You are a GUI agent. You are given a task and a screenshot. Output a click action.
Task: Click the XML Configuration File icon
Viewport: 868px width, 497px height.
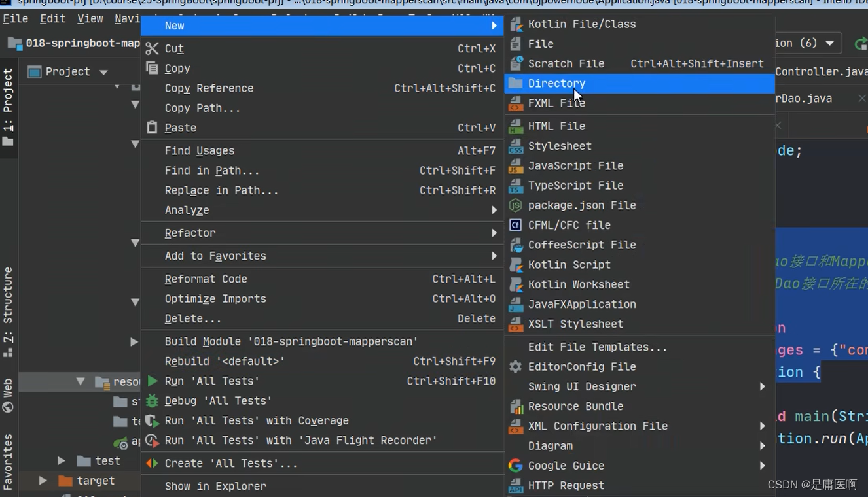(x=516, y=426)
